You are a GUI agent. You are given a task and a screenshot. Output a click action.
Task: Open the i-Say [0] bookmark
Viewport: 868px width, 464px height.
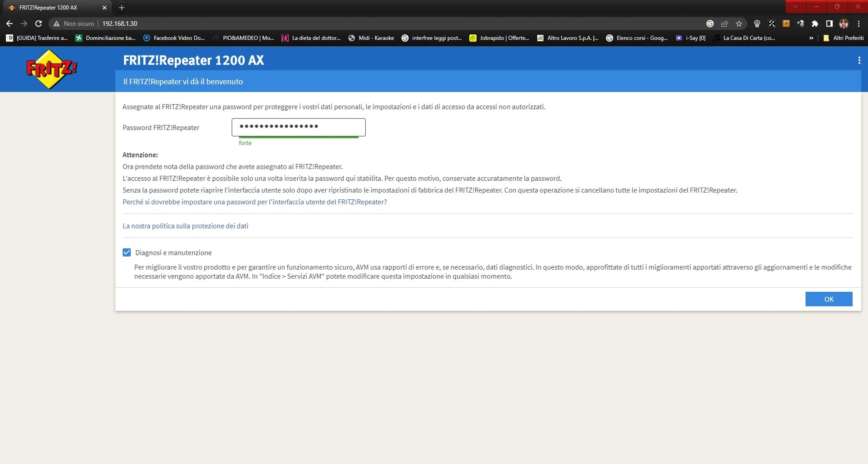tap(691, 38)
